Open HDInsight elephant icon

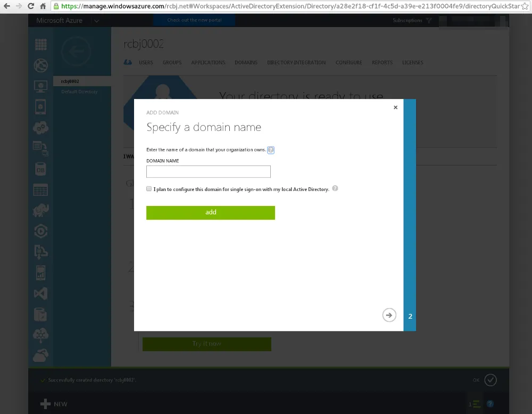pos(41,211)
